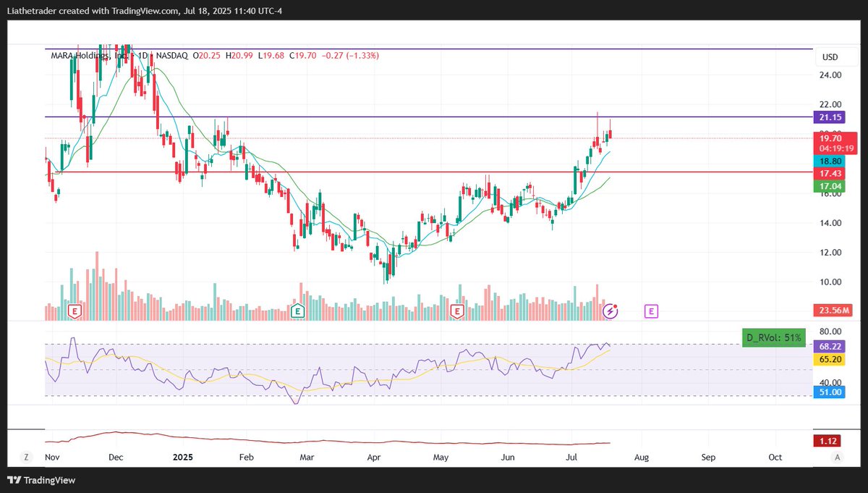Image resolution: width=868 pixels, height=493 pixels.
Task: Click the red earnings E marker in May
Action: pos(456,311)
